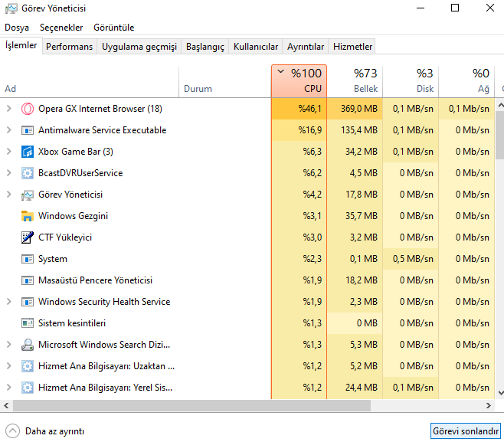This screenshot has width=504, height=442.
Task: Click the Xbox Game Bar process icon
Action: point(28,152)
